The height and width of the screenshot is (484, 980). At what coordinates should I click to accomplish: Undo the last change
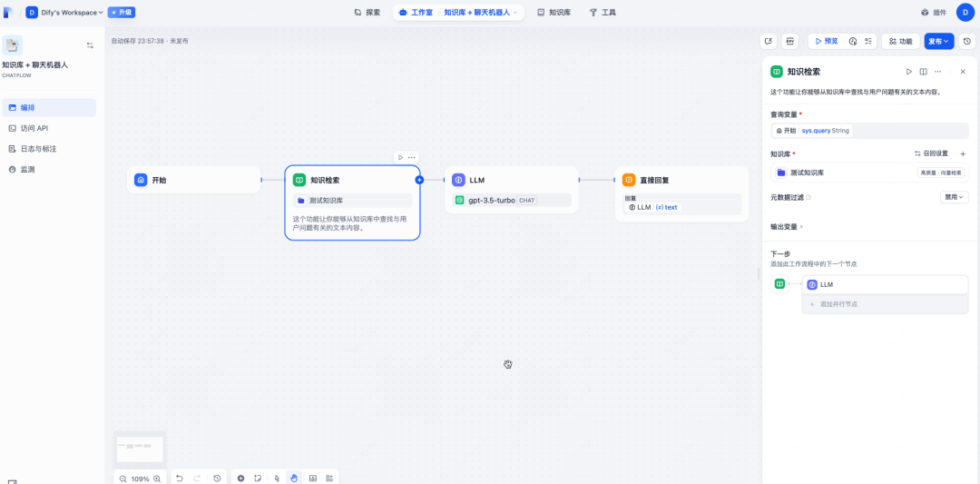coord(180,479)
